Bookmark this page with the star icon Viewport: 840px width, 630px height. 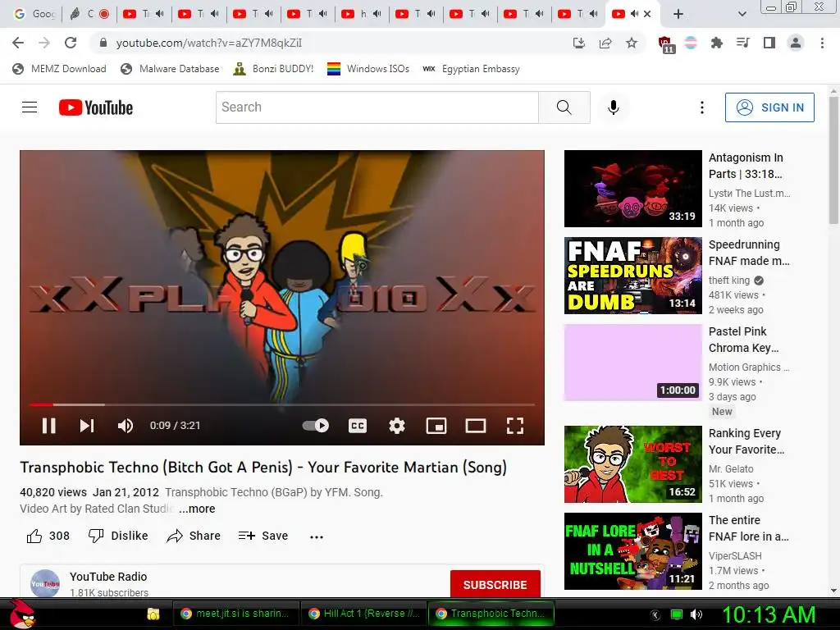[632, 43]
